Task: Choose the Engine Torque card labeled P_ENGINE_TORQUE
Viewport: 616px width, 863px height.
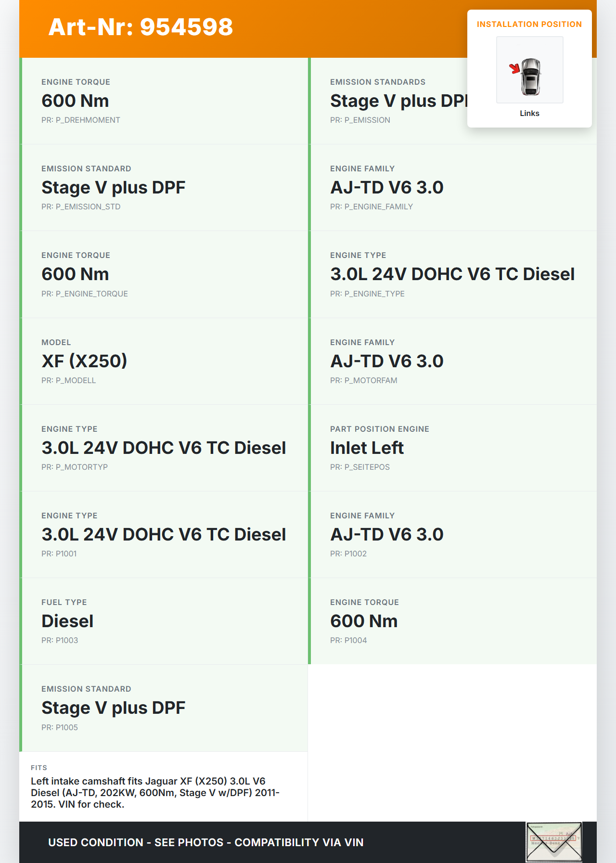Action: (165, 274)
